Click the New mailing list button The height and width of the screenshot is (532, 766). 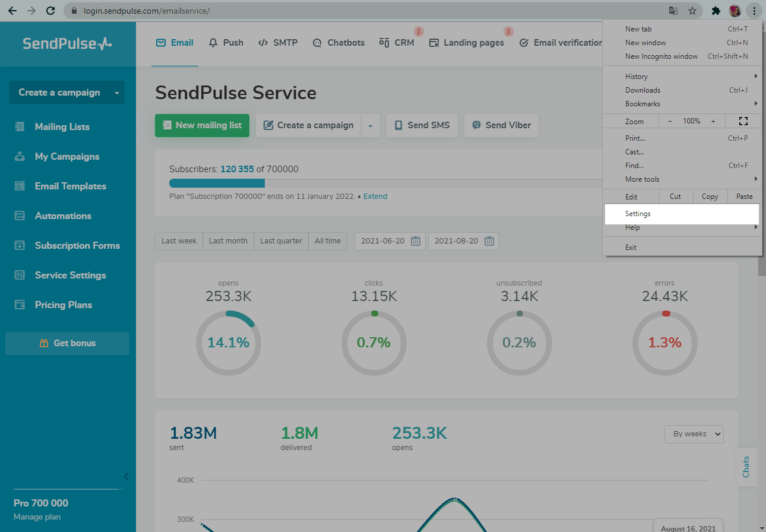tap(202, 125)
